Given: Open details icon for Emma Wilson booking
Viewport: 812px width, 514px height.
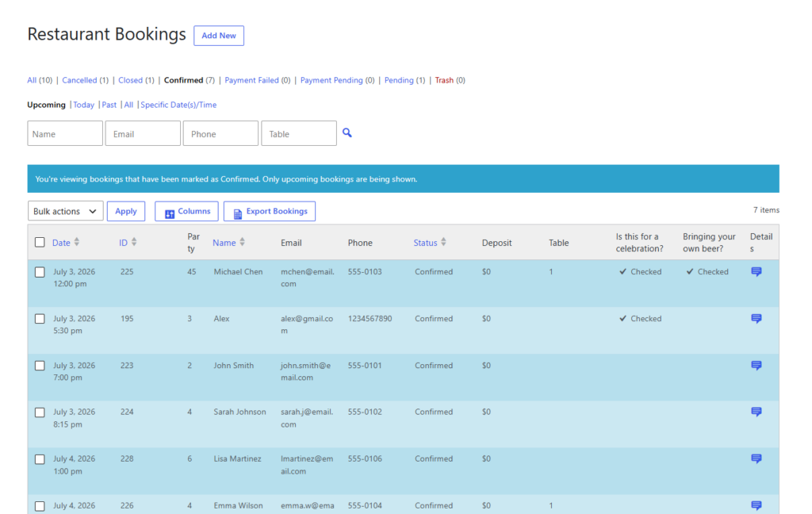Looking at the screenshot, I should (x=756, y=506).
